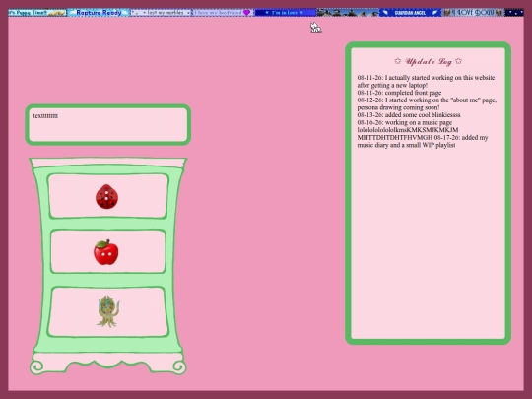Click the "Rapture Ready" blinkie
Viewport: 532px width, 399px height.
pos(99,13)
